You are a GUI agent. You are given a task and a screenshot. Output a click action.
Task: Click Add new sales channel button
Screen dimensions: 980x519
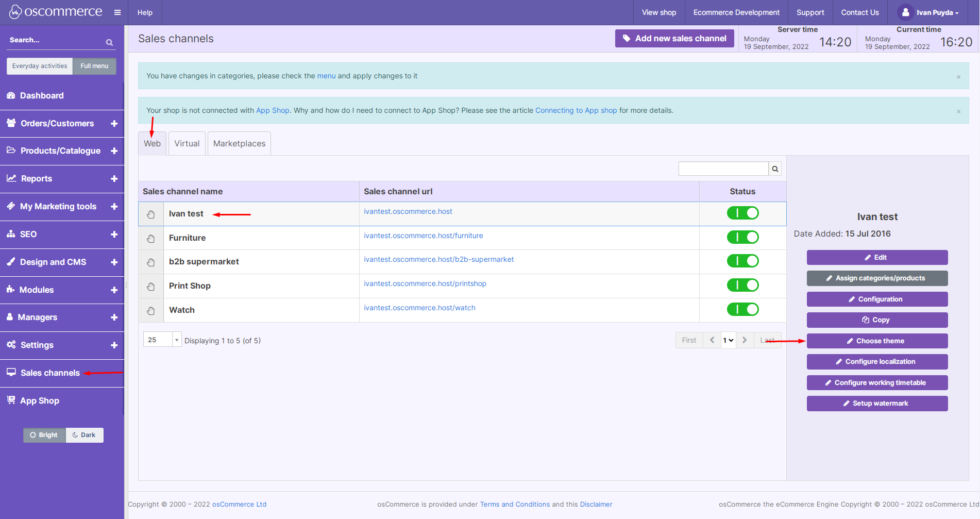674,38
